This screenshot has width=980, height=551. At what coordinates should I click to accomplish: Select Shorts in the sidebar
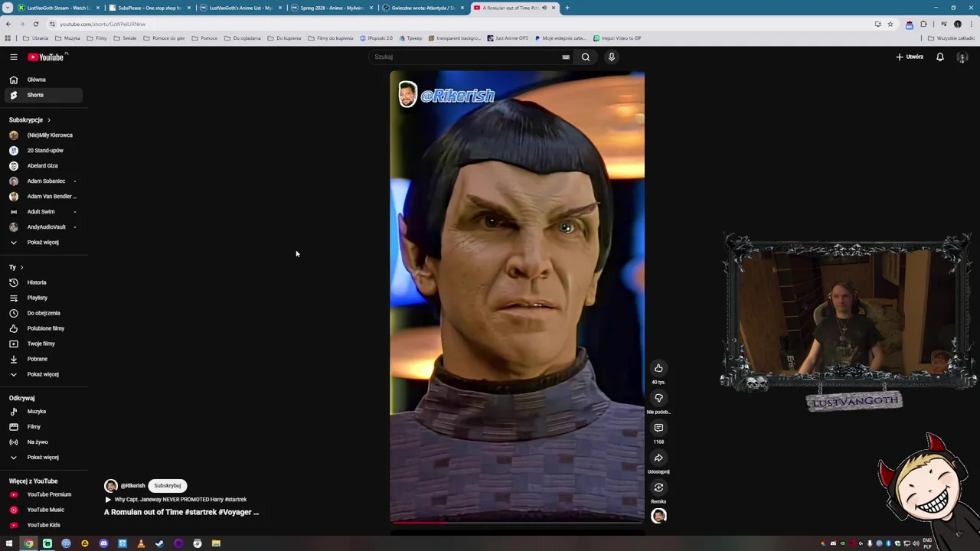point(42,95)
